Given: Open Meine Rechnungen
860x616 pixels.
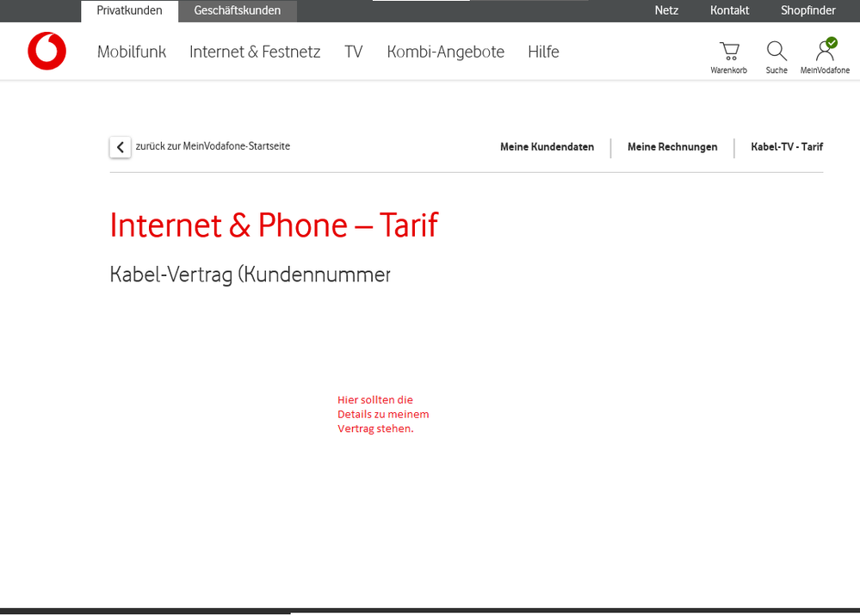Looking at the screenshot, I should tap(672, 147).
